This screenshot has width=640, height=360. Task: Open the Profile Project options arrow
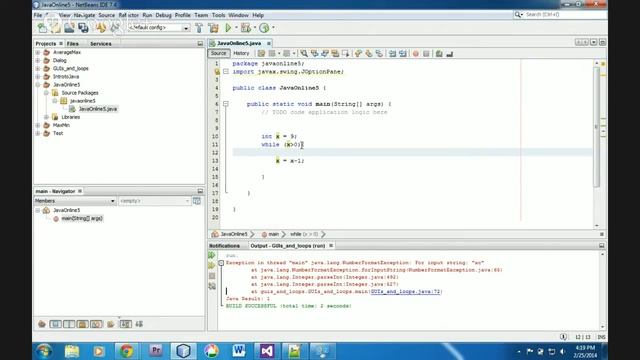[x=273, y=28]
